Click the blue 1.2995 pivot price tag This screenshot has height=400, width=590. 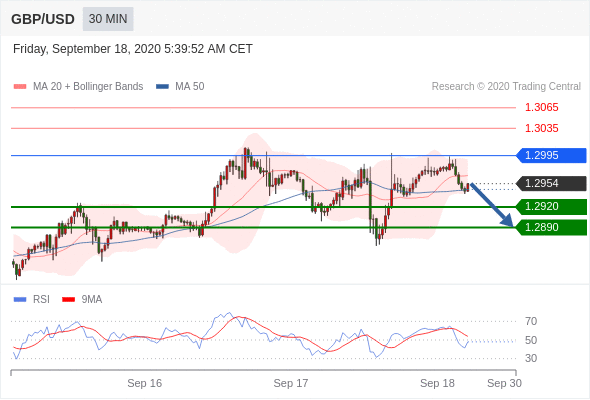click(551, 155)
